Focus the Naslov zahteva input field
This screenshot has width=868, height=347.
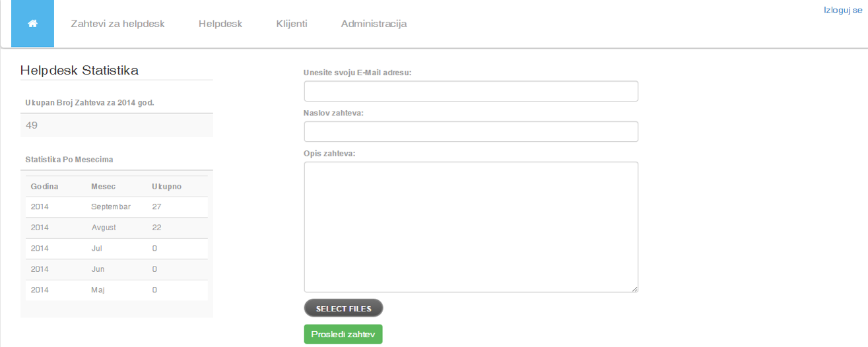pos(471,131)
